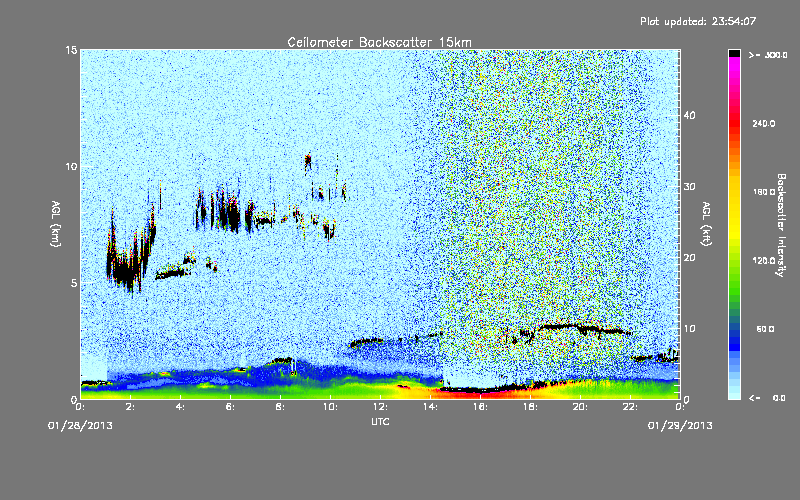Click the "40" kft tick label
The width and height of the screenshot is (800, 500).
(689, 115)
